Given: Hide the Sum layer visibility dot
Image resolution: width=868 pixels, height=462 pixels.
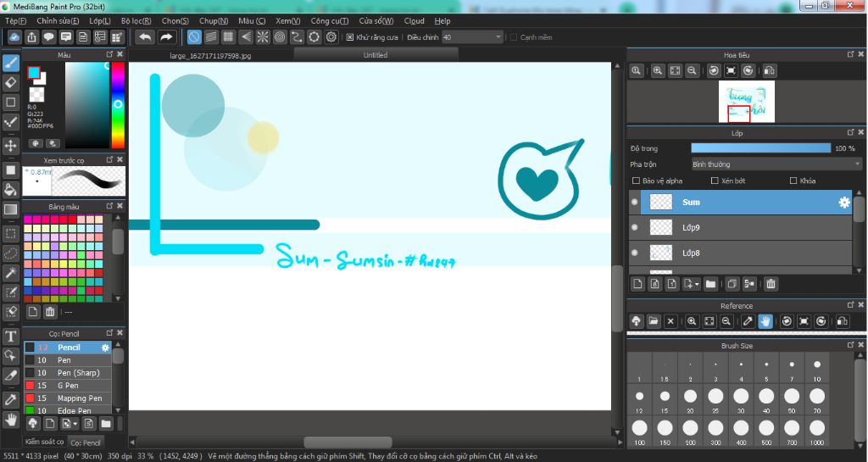Looking at the screenshot, I should [634, 203].
